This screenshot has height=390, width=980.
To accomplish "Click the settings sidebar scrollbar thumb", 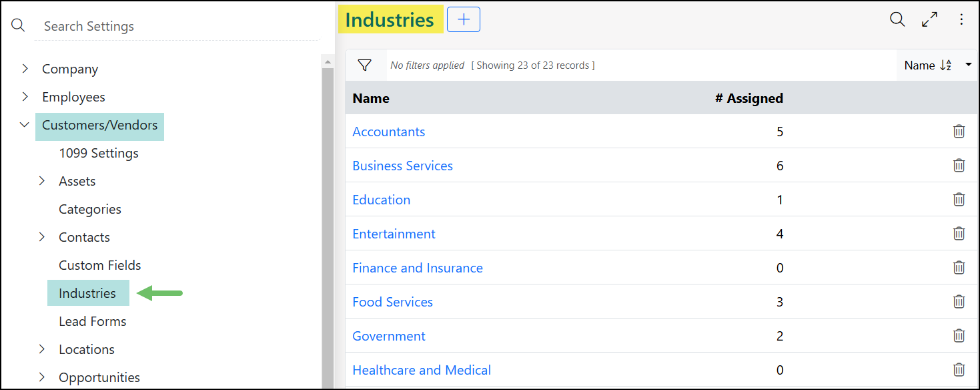I will click(328, 227).
